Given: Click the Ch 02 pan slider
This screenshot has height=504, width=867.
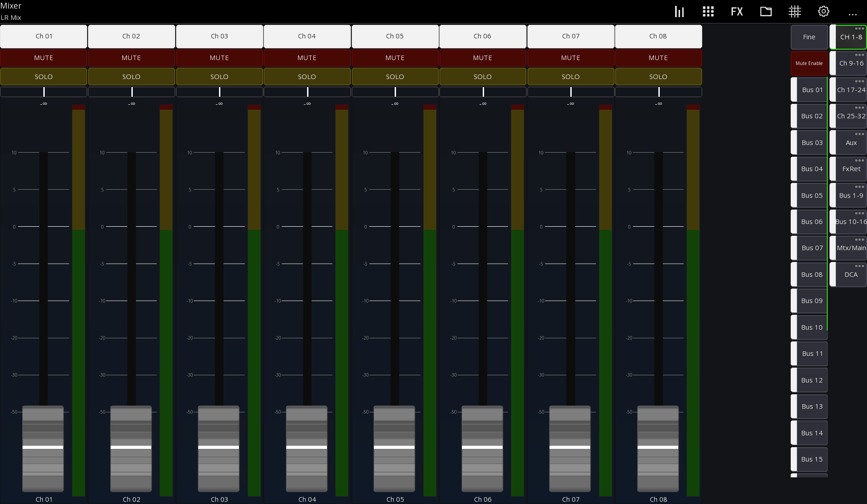Looking at the screenshot, I should 131,92.
